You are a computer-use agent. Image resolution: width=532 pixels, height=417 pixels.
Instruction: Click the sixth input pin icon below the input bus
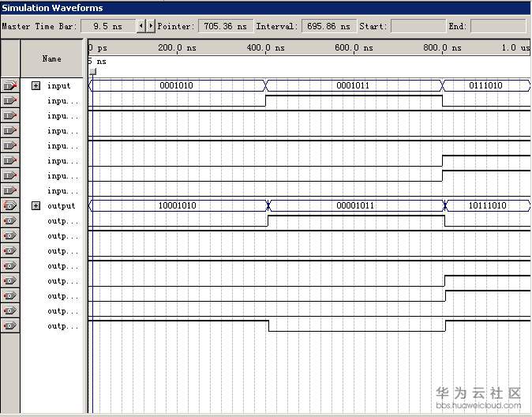coord(10,175)
